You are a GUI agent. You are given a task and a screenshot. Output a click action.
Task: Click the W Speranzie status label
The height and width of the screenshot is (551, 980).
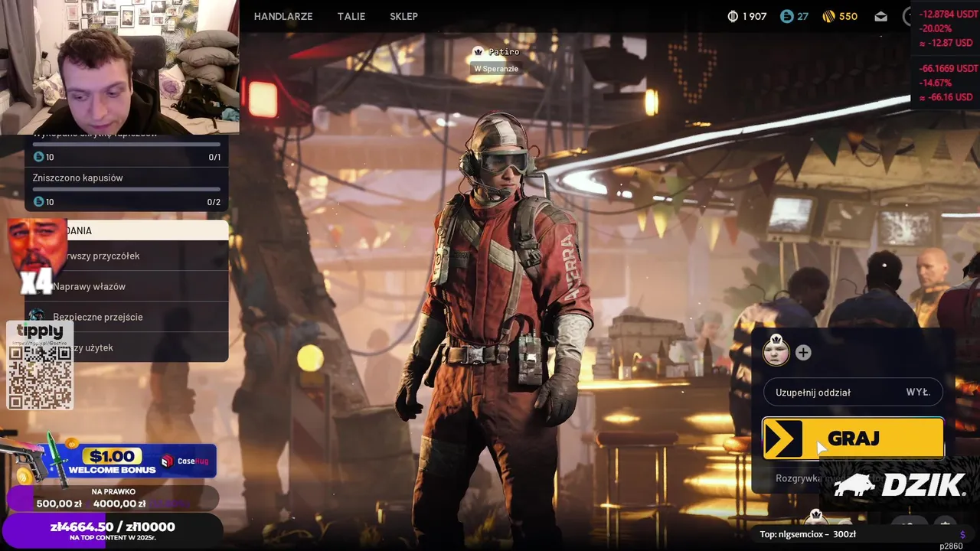tap(496, 69)
